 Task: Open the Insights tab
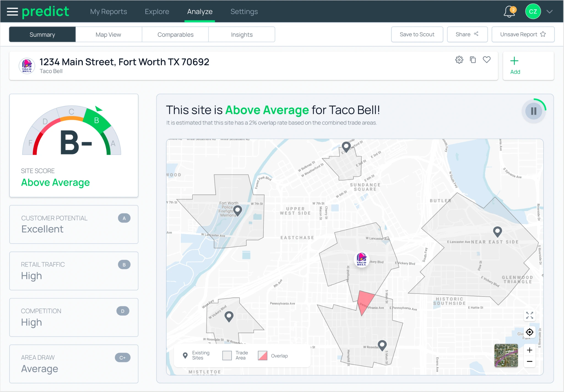(242, 34)
